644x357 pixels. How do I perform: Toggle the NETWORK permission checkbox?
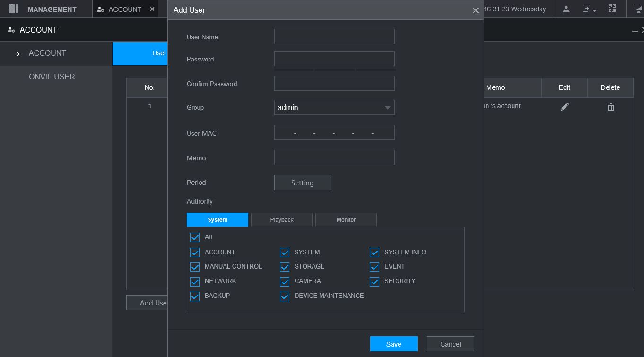pos(195,282)
